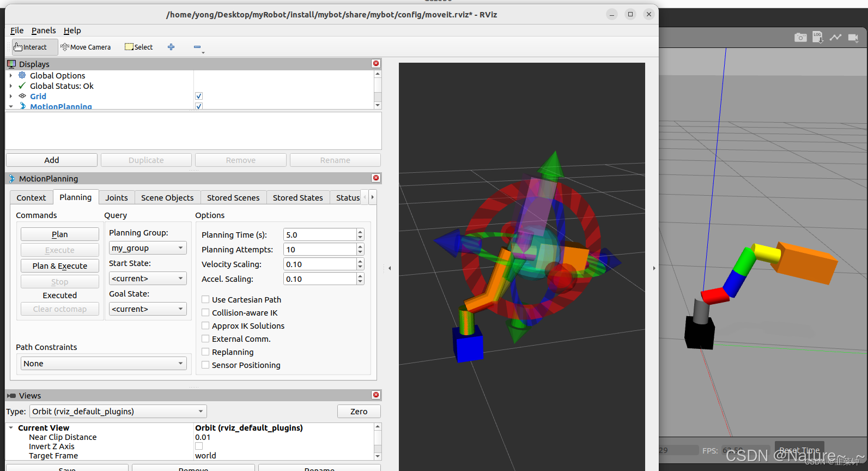This screenshot has height=471, width=868.
Task: Click Gazebo screenshot camera icon
Action: pos(800,37)
